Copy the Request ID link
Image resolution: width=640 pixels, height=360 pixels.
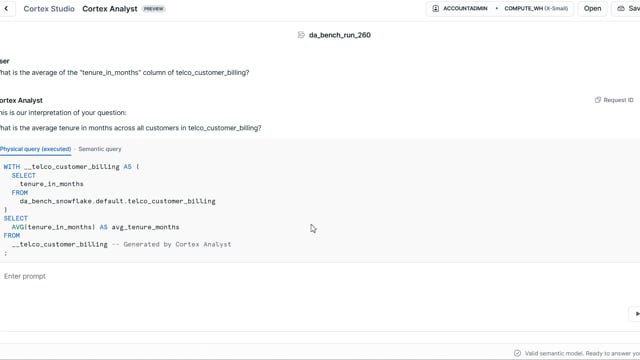tap(614, 100)
